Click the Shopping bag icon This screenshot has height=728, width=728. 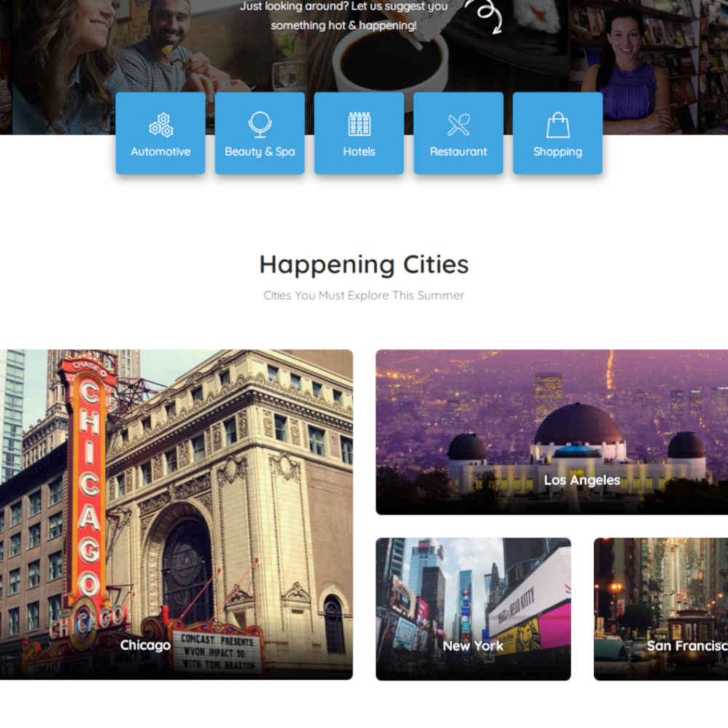click(558, 125)
